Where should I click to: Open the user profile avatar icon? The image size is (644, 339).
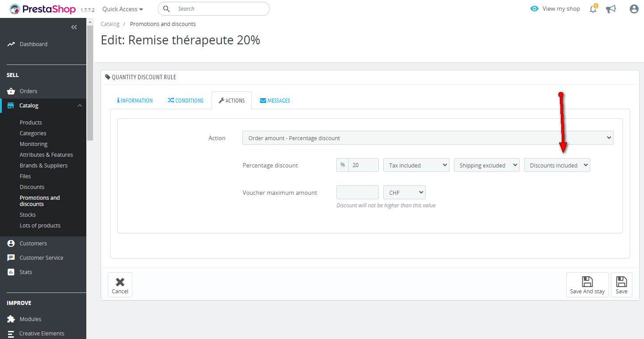pyautogui.click(x=634, y=9)
